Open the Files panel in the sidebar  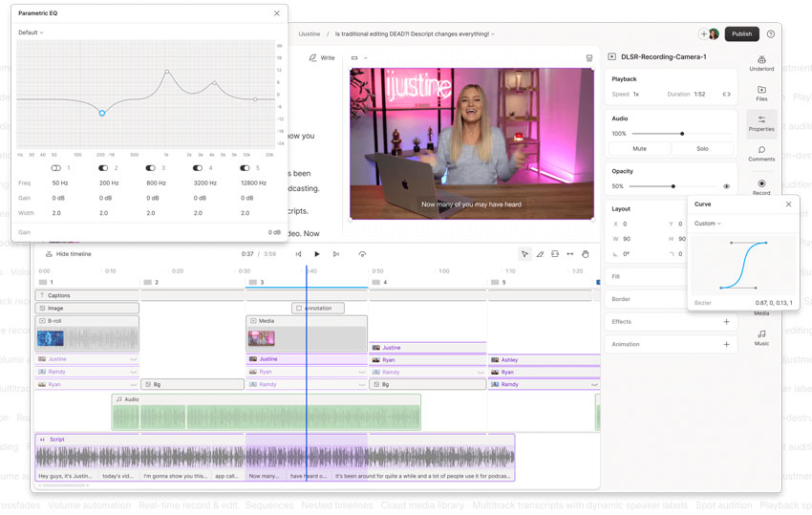pos(761,92)
